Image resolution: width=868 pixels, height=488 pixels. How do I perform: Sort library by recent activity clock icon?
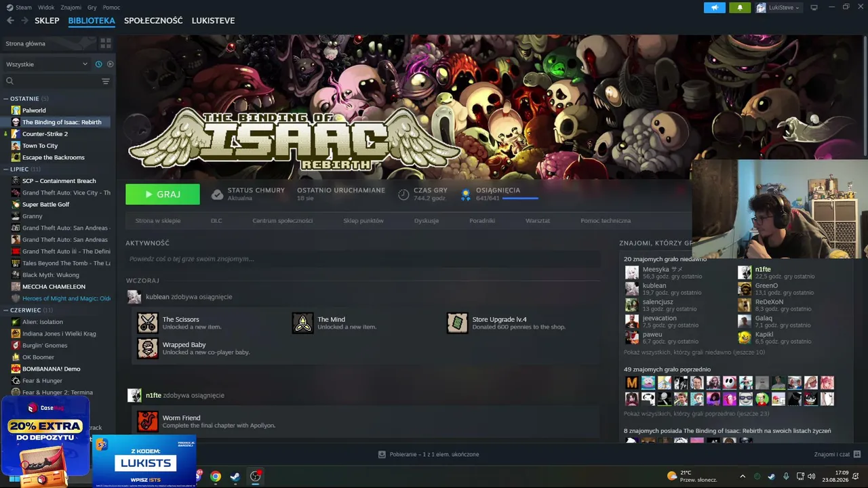pos(99,64)
